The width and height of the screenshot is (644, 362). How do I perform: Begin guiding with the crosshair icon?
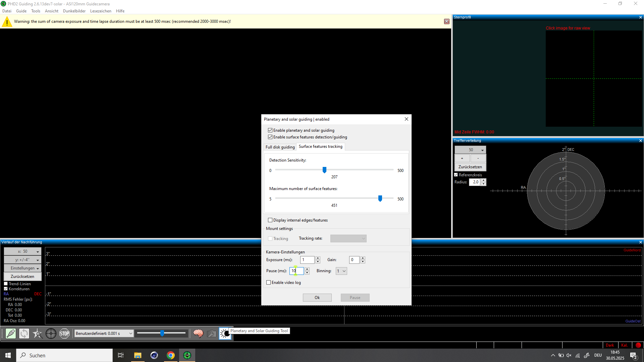(x=51, y=334)
